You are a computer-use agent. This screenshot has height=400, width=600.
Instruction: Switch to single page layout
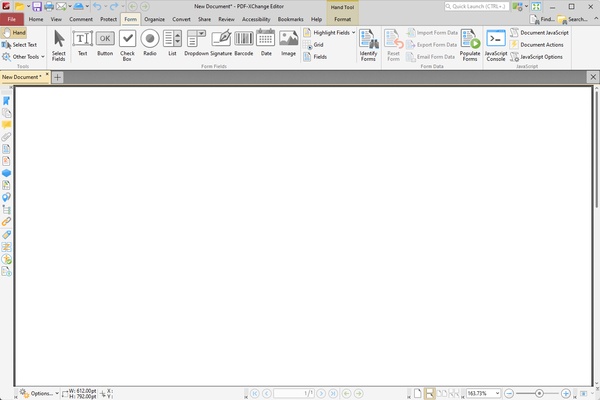tap(417, 393)
